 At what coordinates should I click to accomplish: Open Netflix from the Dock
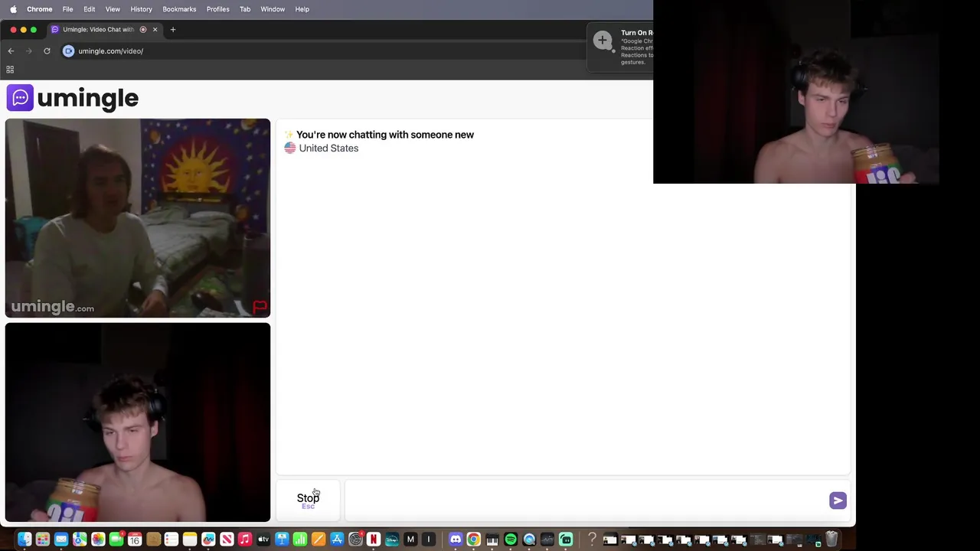pyautogui.click(x=374, y=540)
